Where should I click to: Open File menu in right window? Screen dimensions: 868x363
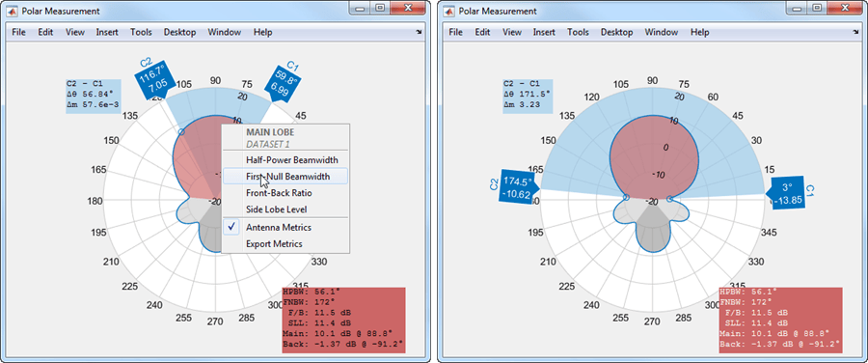coord(455,32)
